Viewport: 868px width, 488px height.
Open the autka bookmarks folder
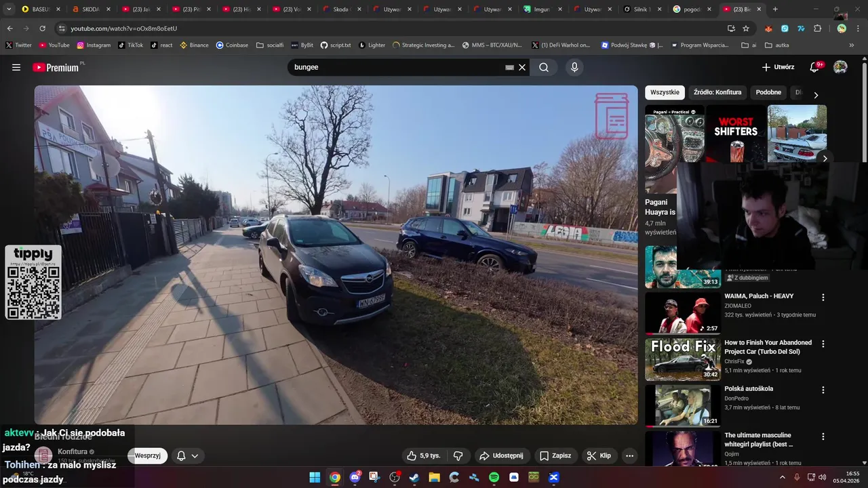click(x=776, y=45)
